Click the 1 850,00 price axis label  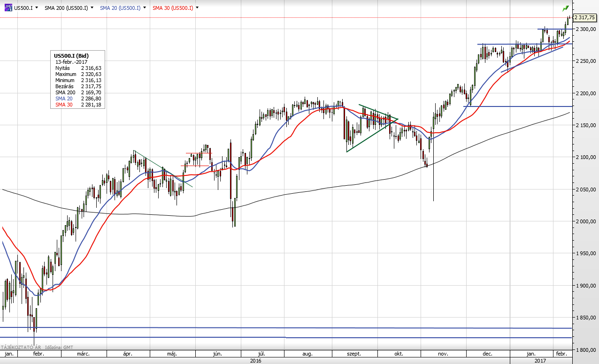(x=586, y=318)
